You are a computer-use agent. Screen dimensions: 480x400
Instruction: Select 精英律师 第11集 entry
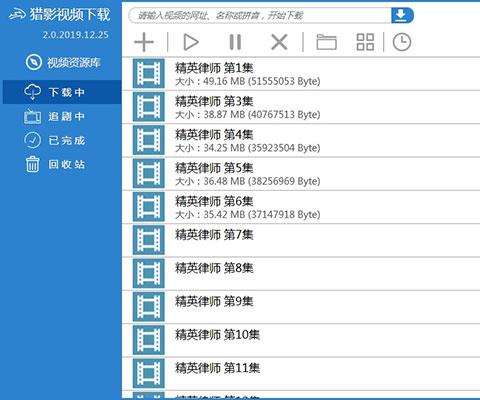point(301,374)
